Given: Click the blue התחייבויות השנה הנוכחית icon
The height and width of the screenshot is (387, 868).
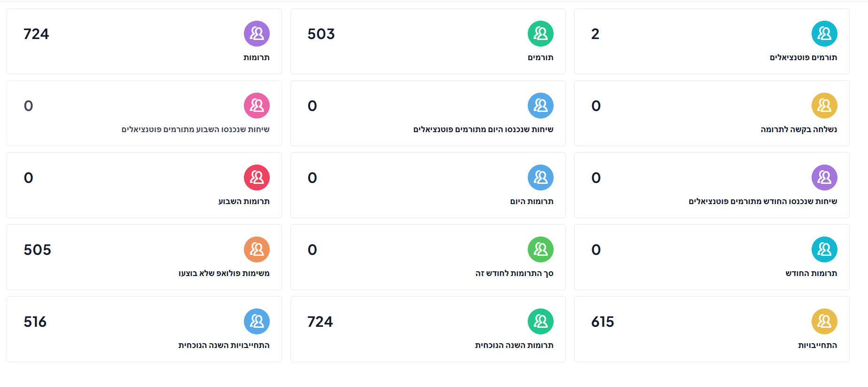Looking at the screenshot, I should click(257, 321).
